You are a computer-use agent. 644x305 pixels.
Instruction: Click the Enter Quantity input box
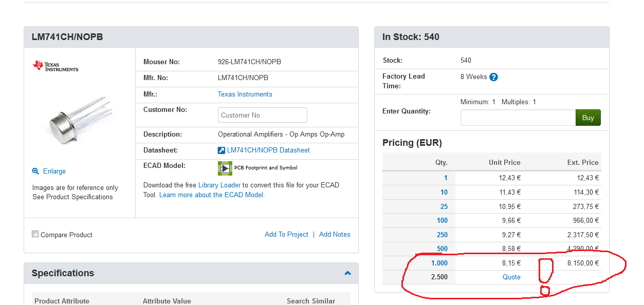(518, 118)
